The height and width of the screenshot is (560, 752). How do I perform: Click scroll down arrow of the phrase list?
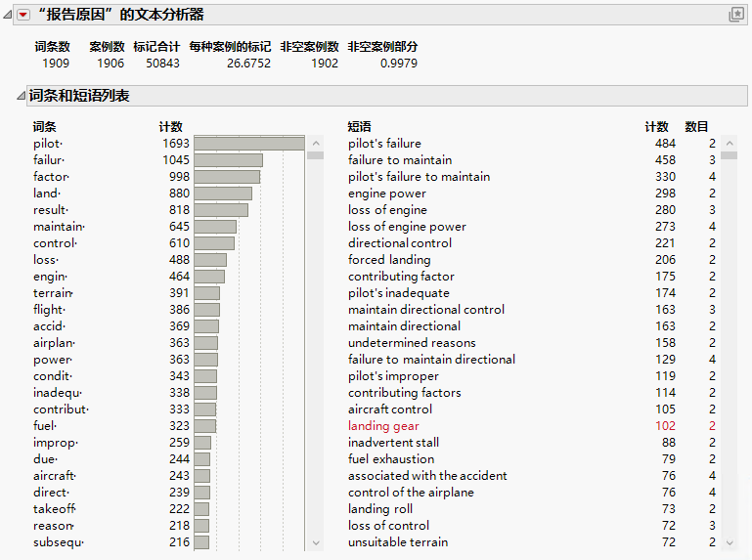(x=730, y=542)
